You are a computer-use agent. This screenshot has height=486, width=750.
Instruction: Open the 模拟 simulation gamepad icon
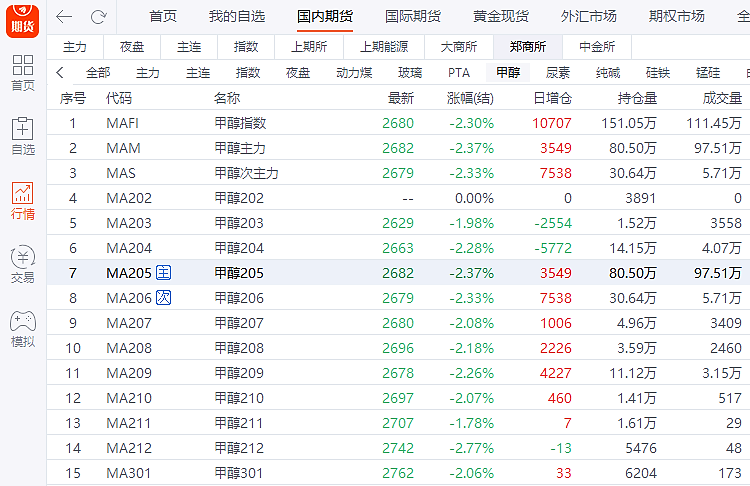(x=22, y=329)
